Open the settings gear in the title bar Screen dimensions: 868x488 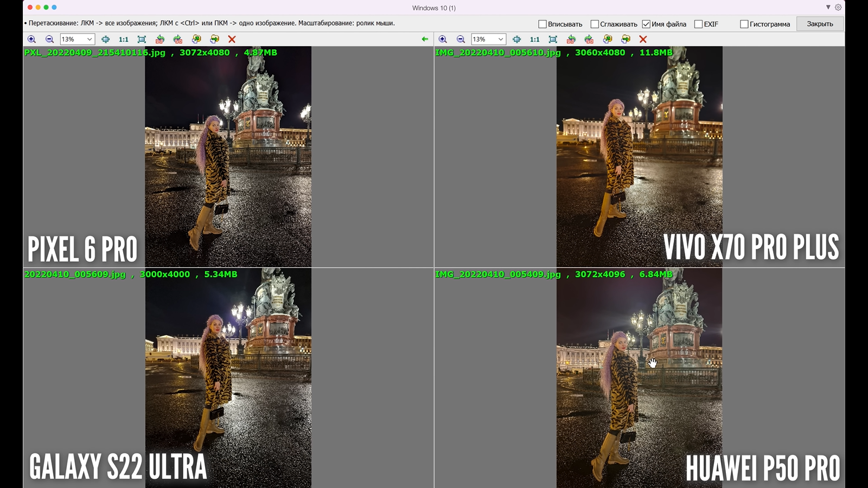[x=838, y=8]
